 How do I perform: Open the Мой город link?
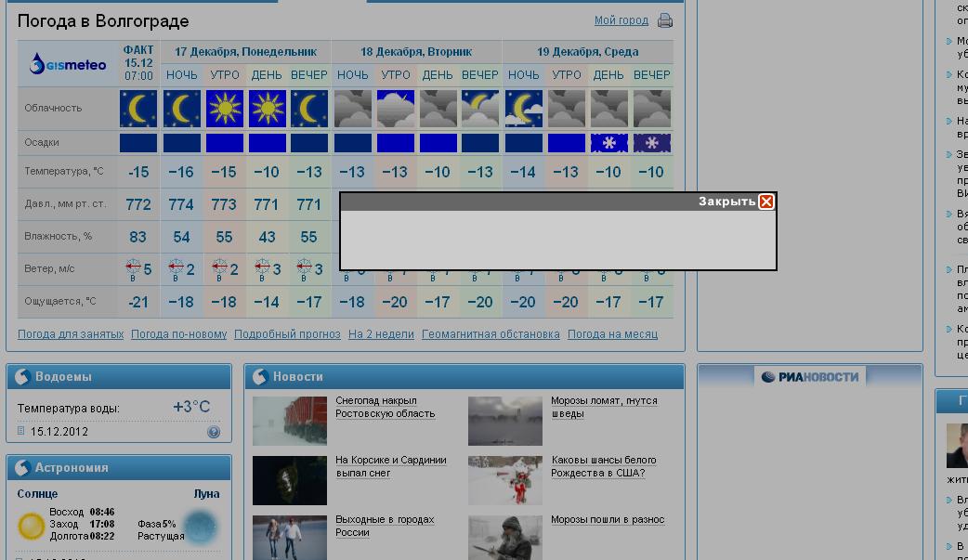tap(621, 20)
